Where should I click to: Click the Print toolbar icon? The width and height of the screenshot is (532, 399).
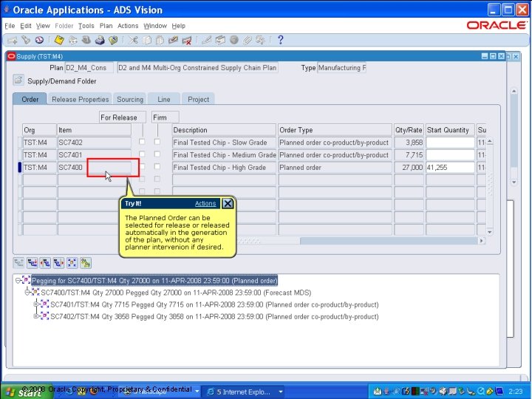tap(100, 40)
